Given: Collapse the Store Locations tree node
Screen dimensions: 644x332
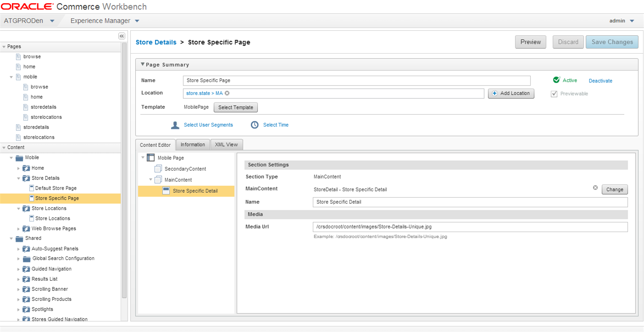Looking at the screenshot, I should pyautogui.click(x=19, y=209).
